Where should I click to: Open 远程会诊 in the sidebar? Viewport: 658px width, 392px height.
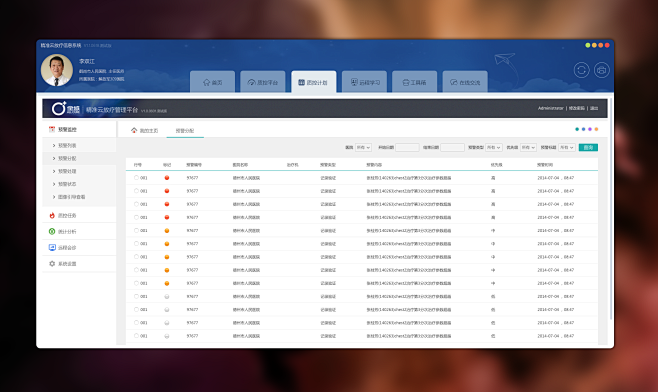pyautogui.click(x=79, y=248)
